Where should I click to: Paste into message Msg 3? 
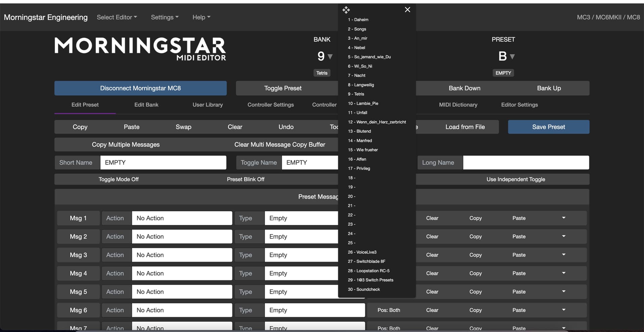pyautogui.click(x=519, y=255)
